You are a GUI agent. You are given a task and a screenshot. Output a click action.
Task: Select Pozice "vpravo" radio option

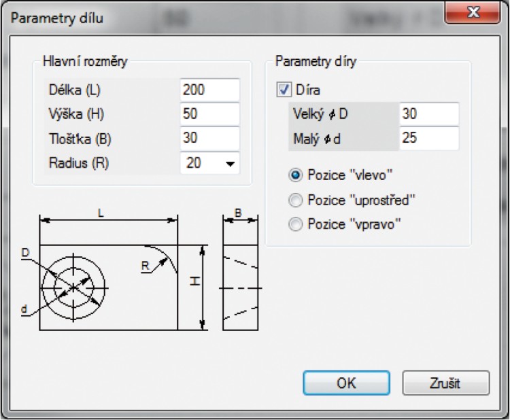coord(295,224)
